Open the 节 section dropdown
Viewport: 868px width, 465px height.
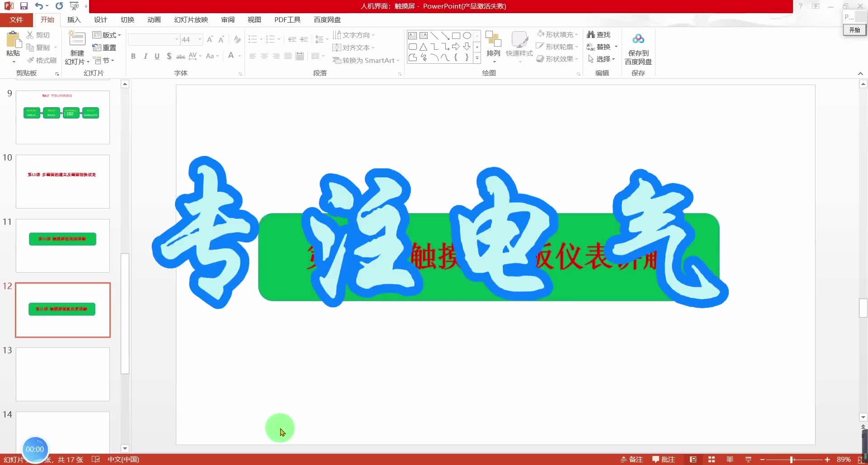104,60
